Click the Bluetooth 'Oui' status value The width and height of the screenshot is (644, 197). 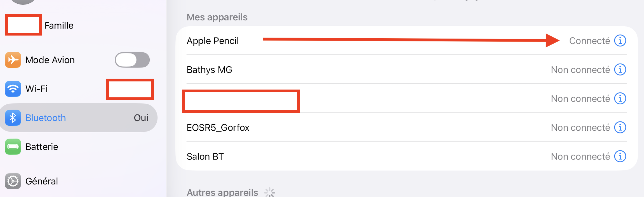pos(141,118)
